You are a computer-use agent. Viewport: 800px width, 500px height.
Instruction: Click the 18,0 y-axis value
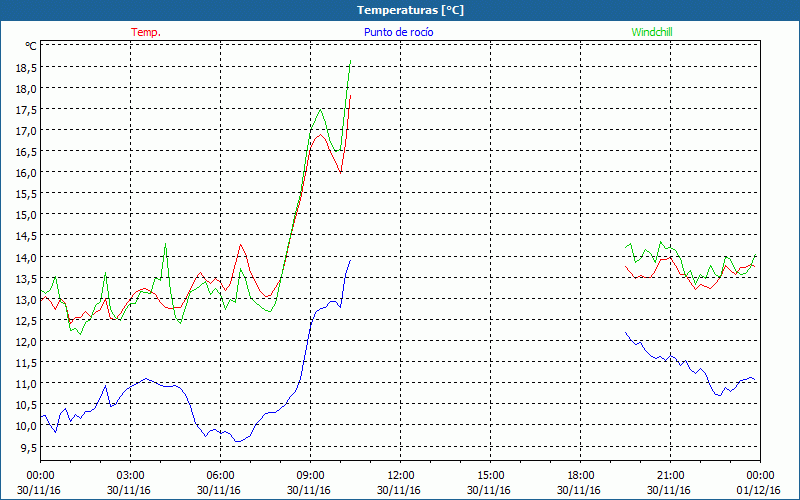coord(26,89)
